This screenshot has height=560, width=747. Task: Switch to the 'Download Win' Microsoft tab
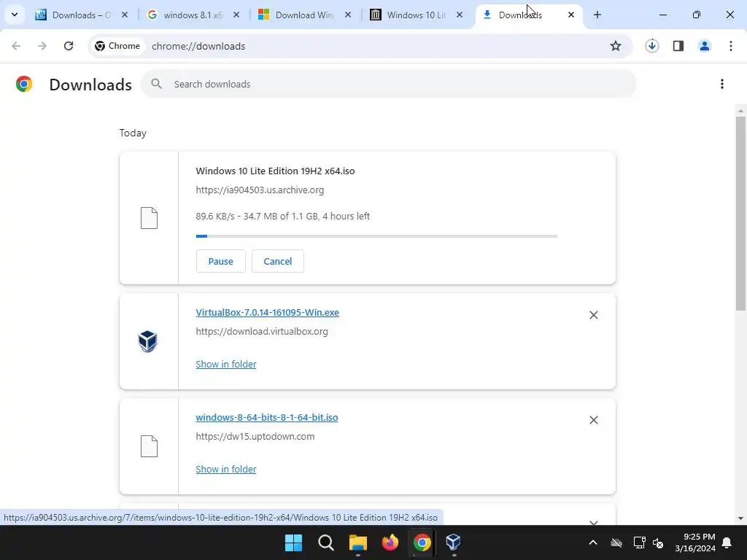tap(305, 15)
